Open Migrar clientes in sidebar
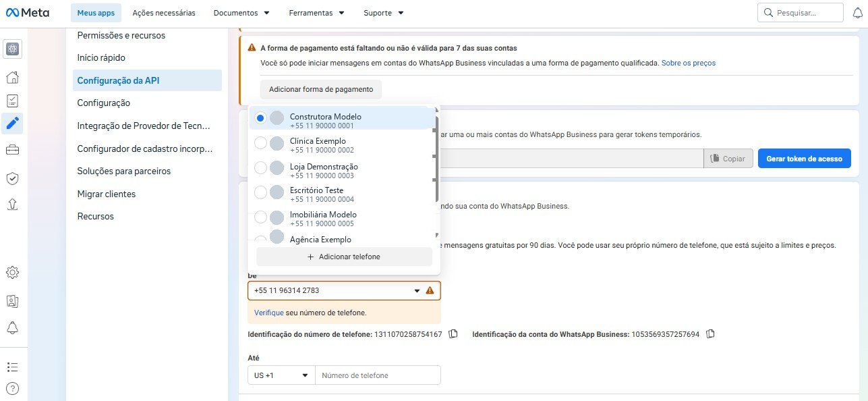 pyautogui.click(x=107, y=194)
